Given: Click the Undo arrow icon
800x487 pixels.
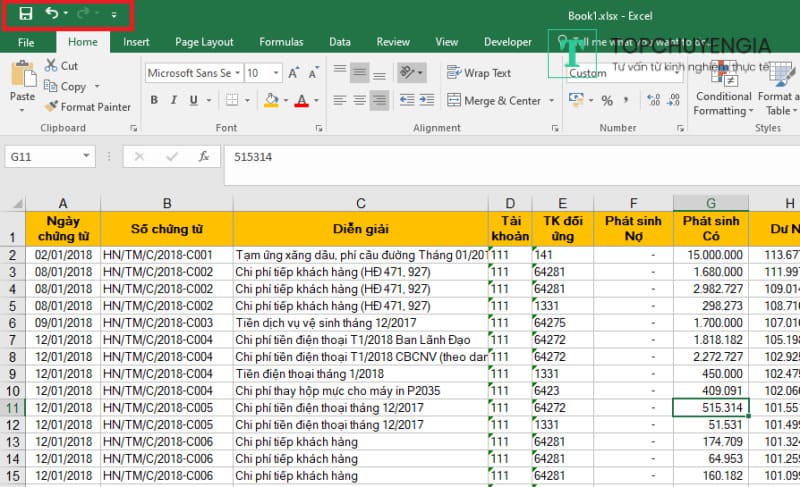Looking at the screenshot, I should [51, 14].
